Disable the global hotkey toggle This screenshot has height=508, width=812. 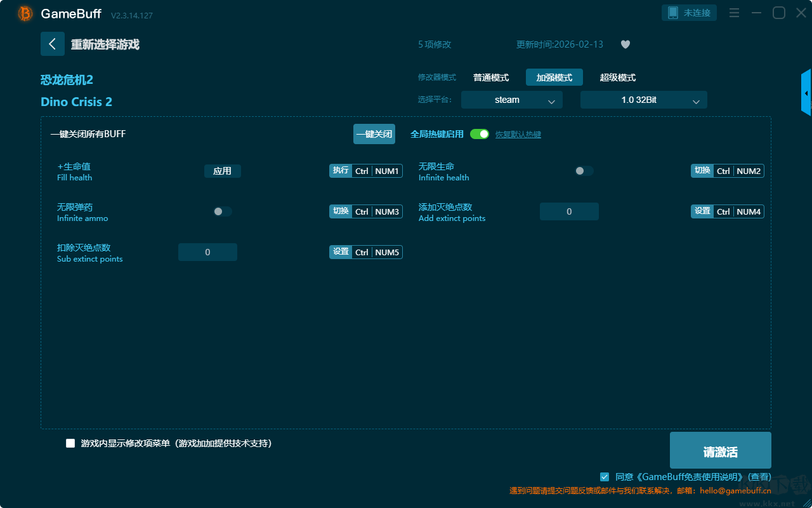tap(480, 134)
